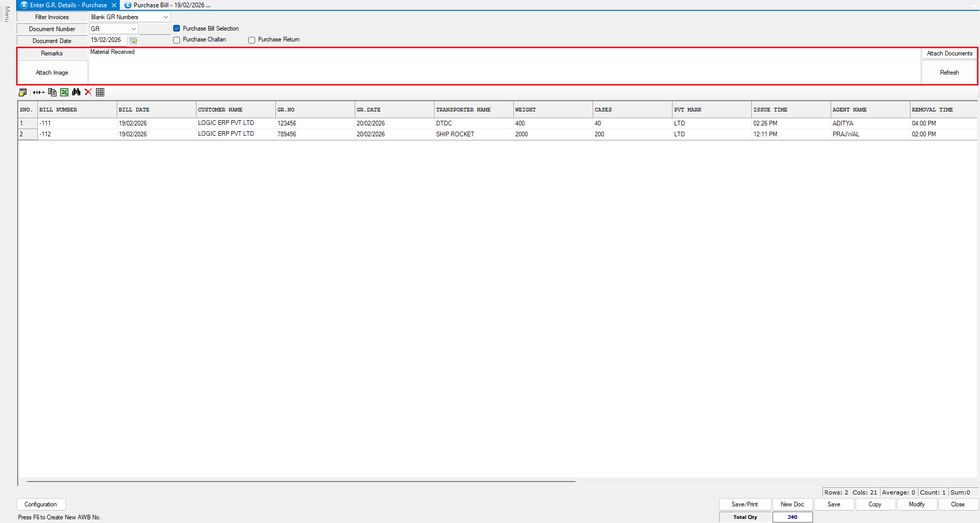Image resolution: width=980 pixels, height=523 pixels.
Task: Click the first grid toolbar window icon
Action: [x=22, y=92]
